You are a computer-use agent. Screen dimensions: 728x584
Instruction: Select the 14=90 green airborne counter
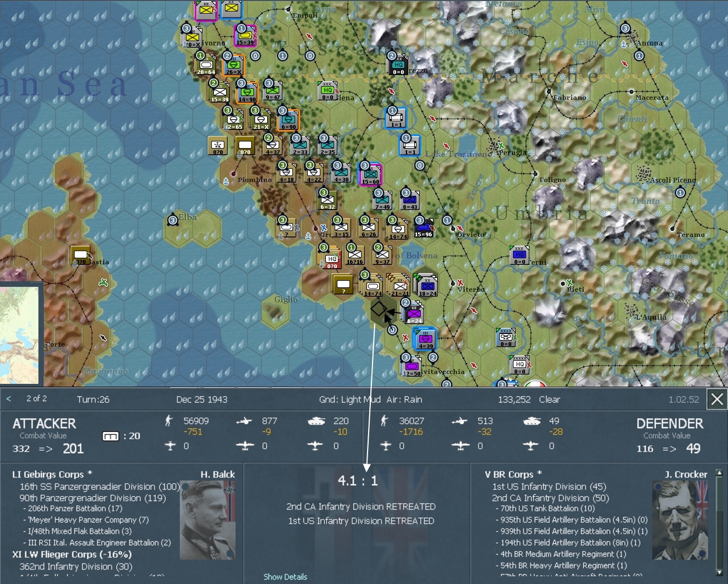point(247,93)
